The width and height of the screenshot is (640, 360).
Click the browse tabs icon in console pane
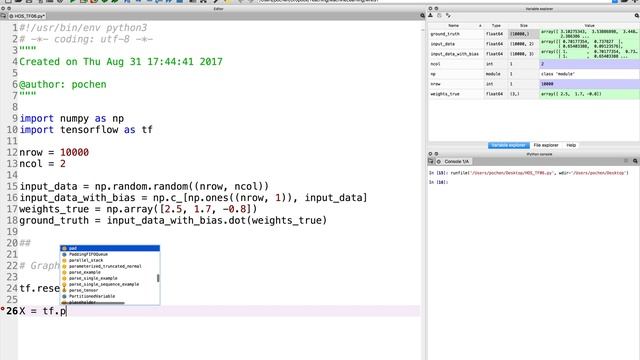[431, 162]
